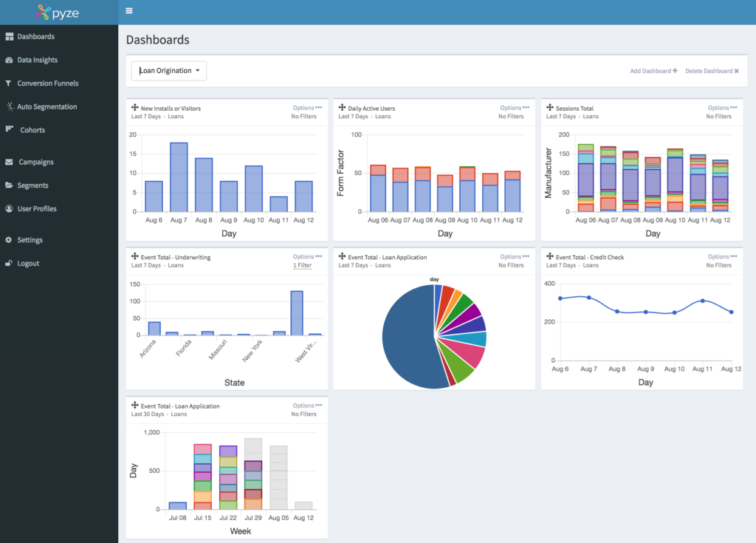Viewport: 756px width, 543px height.
Task: Click the Cohorts icon in sidebar
Action: (x=9, y=129)
